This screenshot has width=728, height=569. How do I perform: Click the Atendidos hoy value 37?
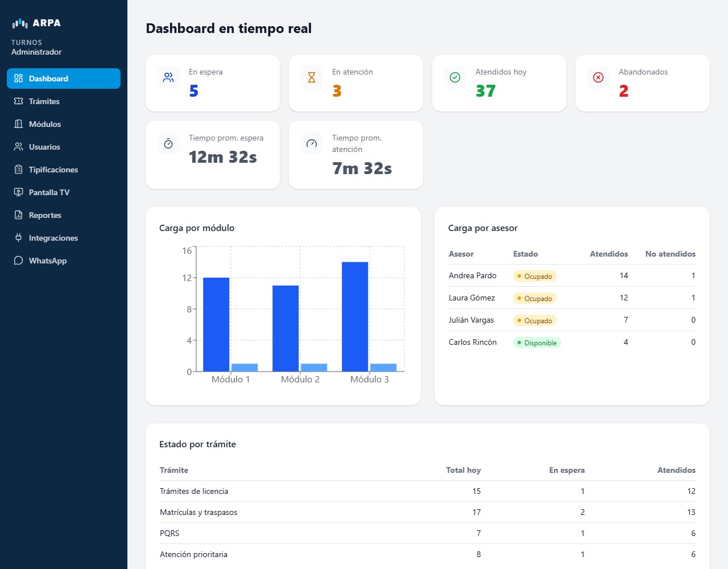(486, 91)
